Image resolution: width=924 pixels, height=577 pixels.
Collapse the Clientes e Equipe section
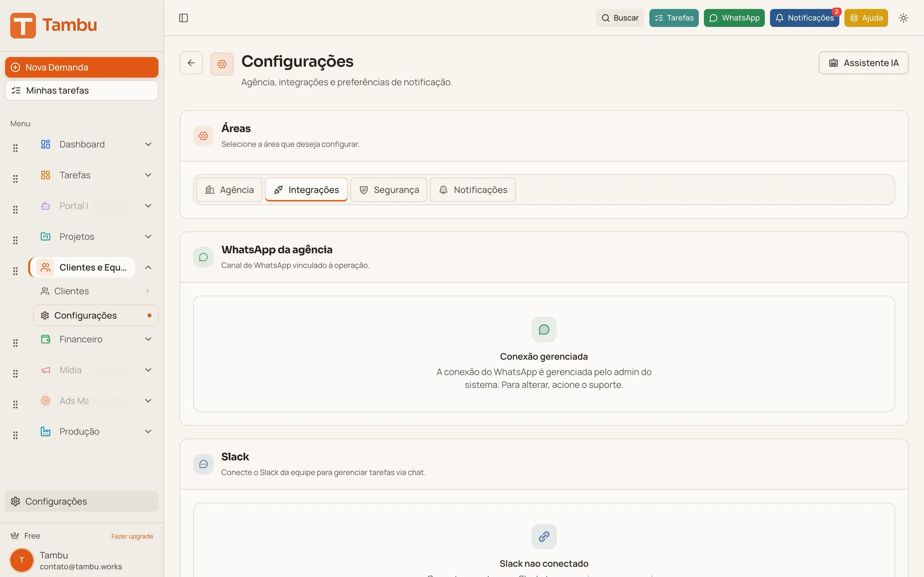(x=148, y=267)
